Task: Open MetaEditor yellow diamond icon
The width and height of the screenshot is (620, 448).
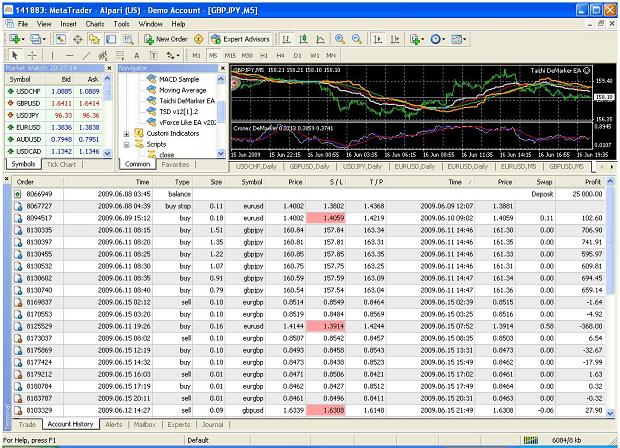Action: 199,39
